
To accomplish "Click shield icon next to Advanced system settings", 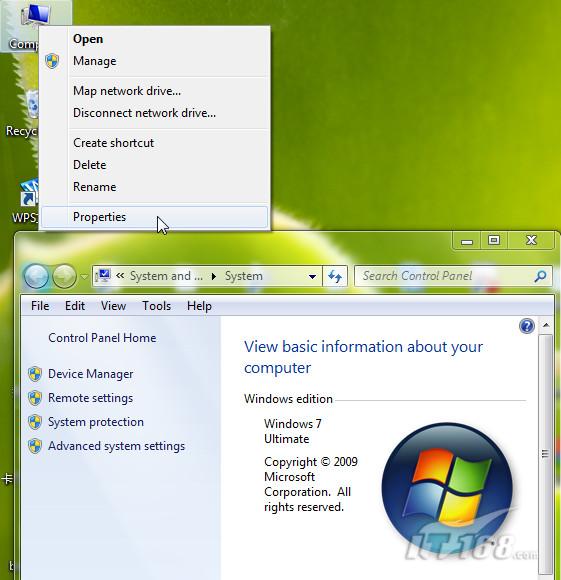I will tap(35, 446).
